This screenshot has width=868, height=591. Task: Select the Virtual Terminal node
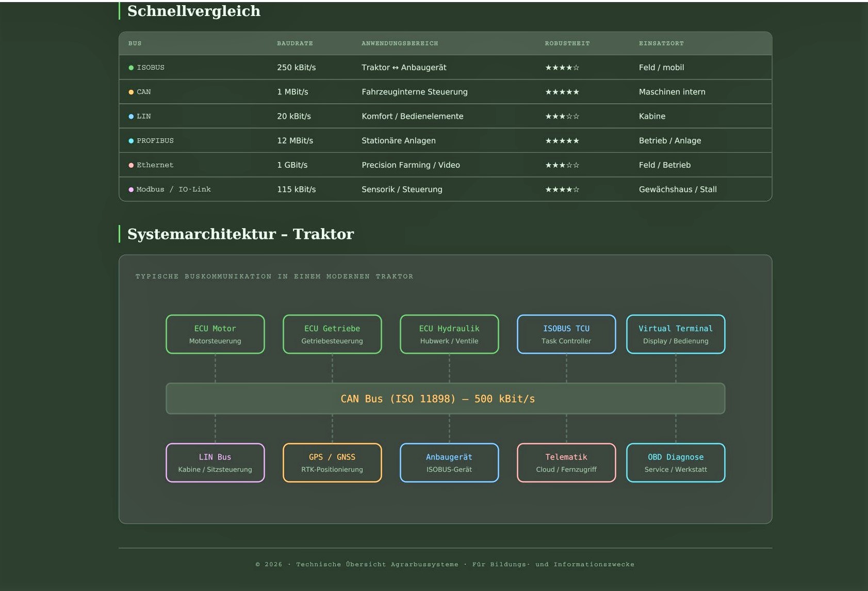676,334
